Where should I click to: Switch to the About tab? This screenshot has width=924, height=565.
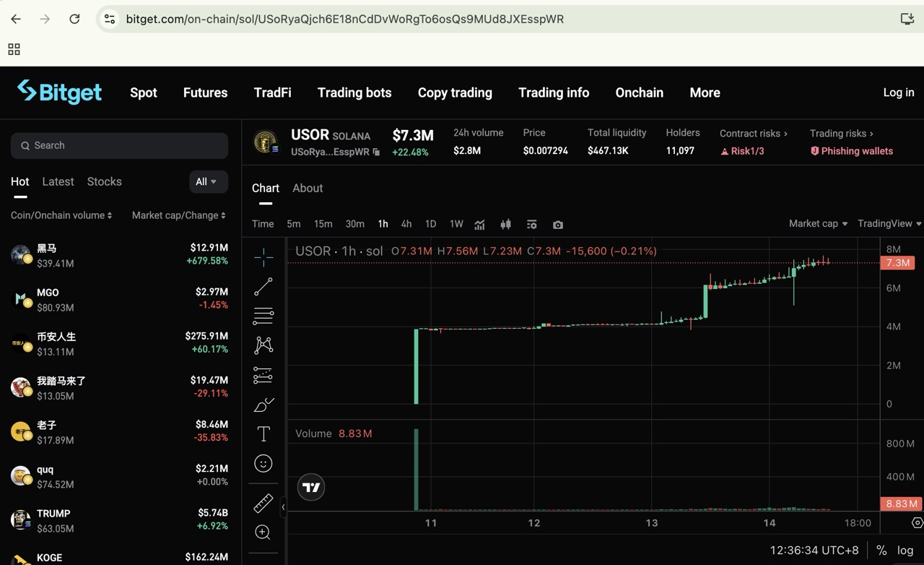click(x=308, y=188)
